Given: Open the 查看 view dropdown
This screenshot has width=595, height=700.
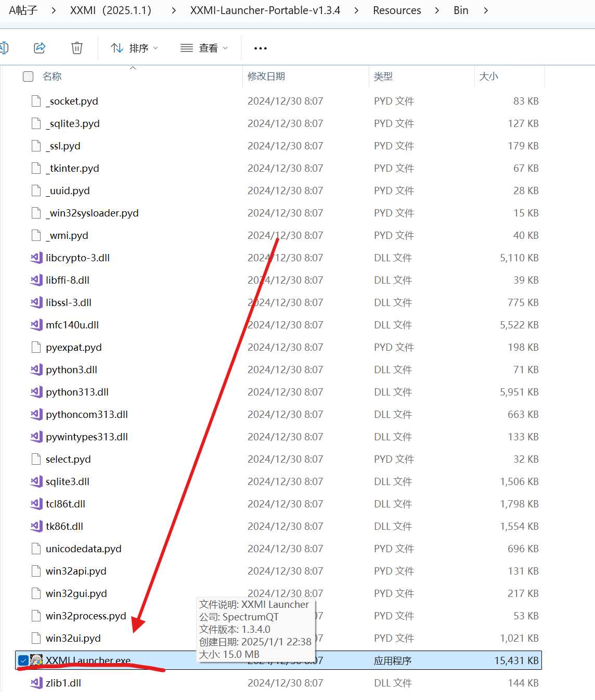Looking at the screenshot, I should (x=204, y=48).
